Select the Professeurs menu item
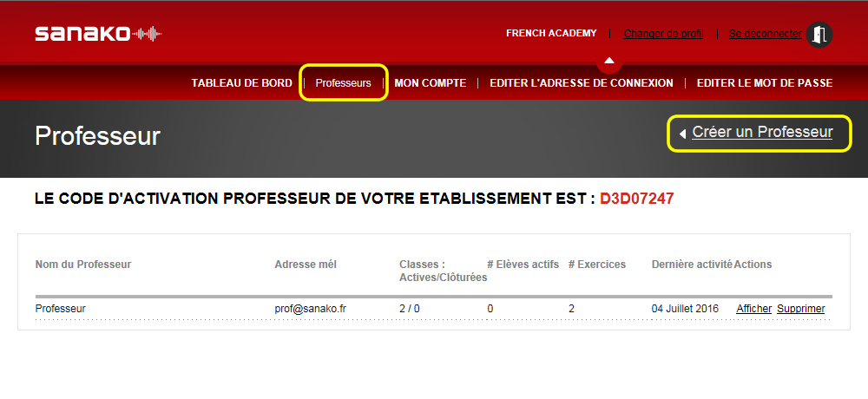 [343, 83]
